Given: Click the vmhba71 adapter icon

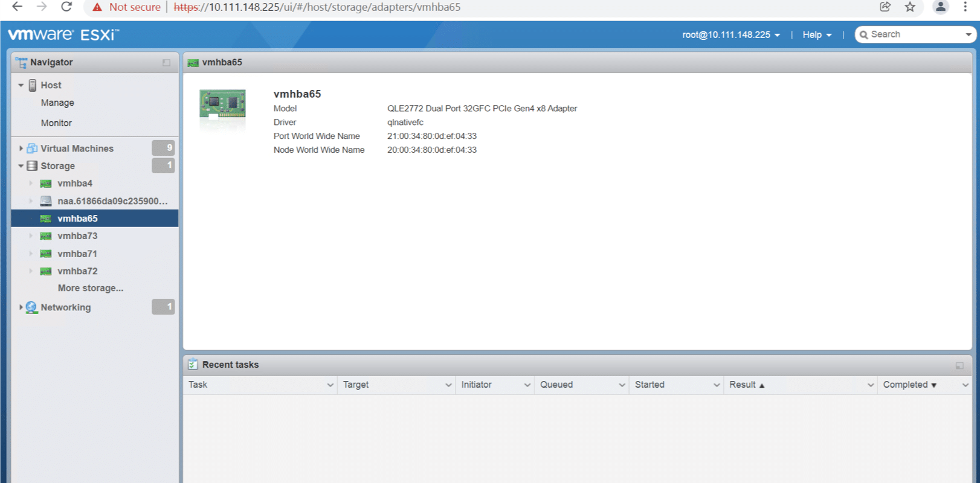Looking at the screenshot, I should 46,254.
